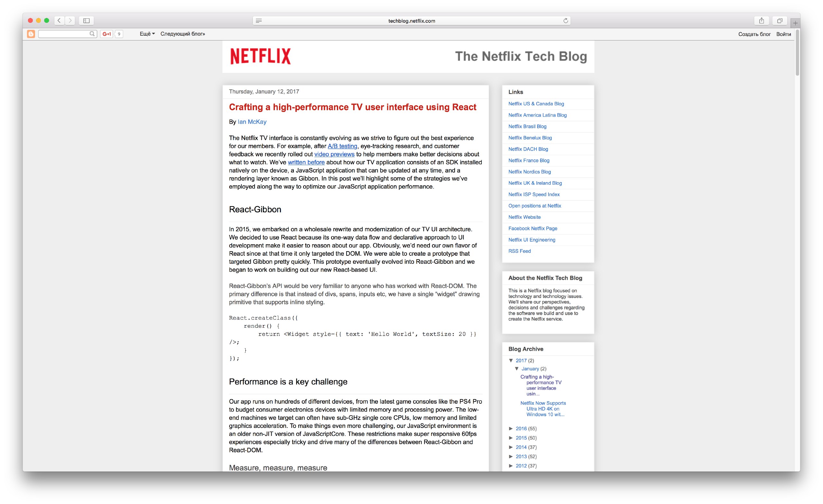Expand the 2016 archive triangle
Image resolution: width=823 pixels, height=504 pixels.
(x=511, y=429)
